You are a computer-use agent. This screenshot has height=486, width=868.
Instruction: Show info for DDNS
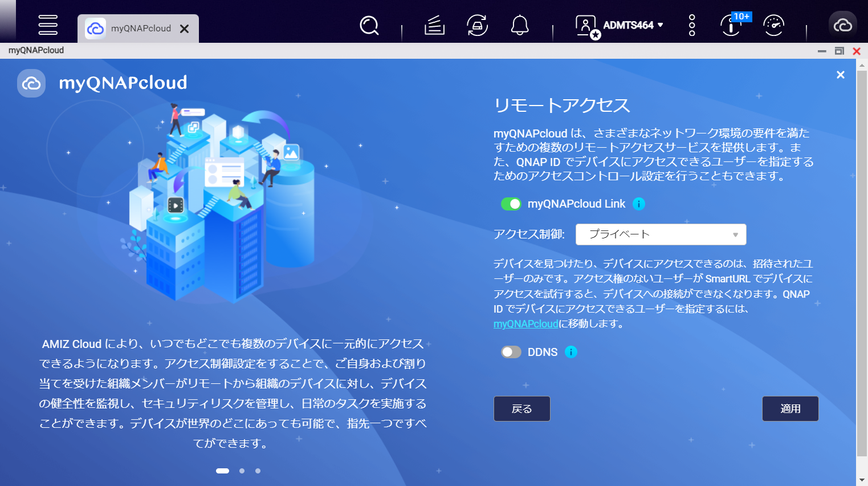tap(570, 352)
